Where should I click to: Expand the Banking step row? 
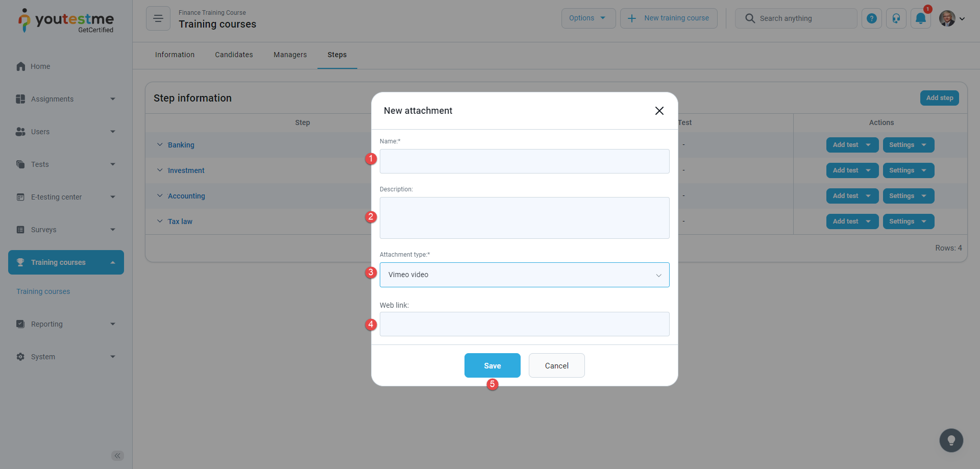pos(160,145)
